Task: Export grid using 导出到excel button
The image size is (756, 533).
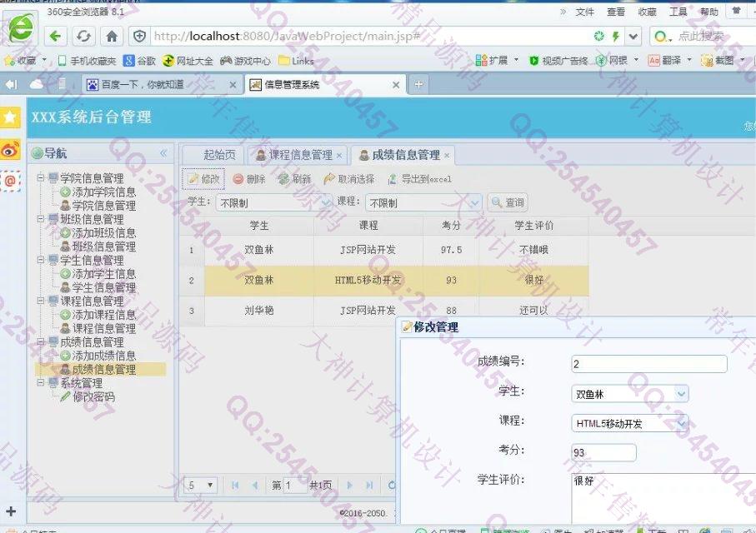Action: click(420, 179)
